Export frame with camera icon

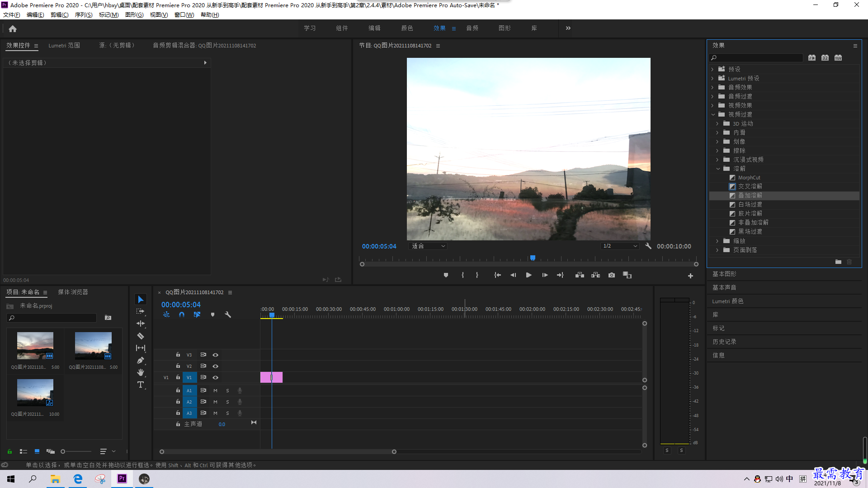[612, 275]
